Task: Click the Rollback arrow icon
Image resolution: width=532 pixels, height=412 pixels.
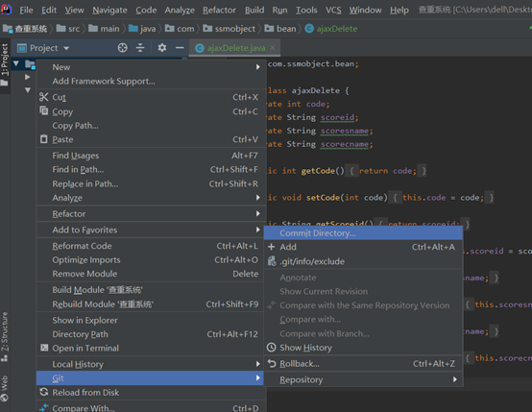Action: point(272,363)
